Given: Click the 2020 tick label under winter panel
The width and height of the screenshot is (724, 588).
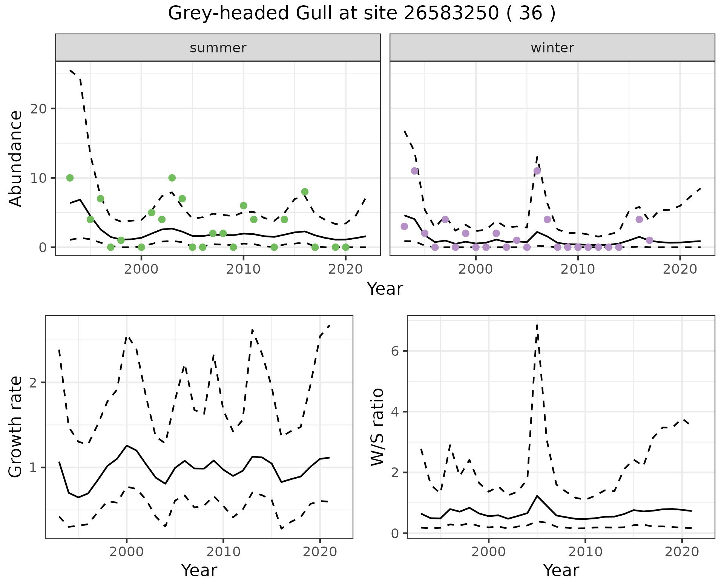Looking at the screenshot, I should coord(680,269).
